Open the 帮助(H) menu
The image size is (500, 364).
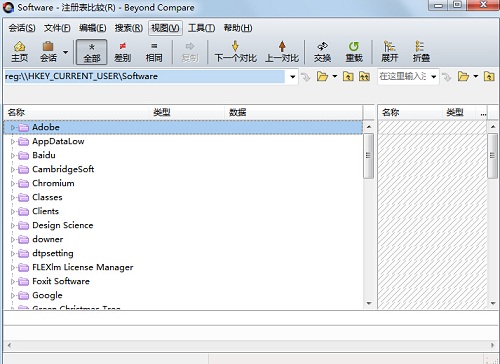238,28
